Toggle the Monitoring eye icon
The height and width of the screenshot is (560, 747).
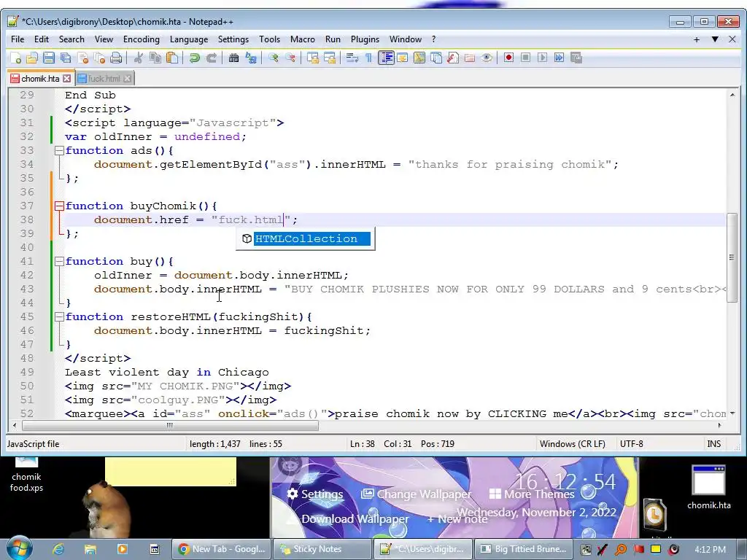[x=487, y=58]
